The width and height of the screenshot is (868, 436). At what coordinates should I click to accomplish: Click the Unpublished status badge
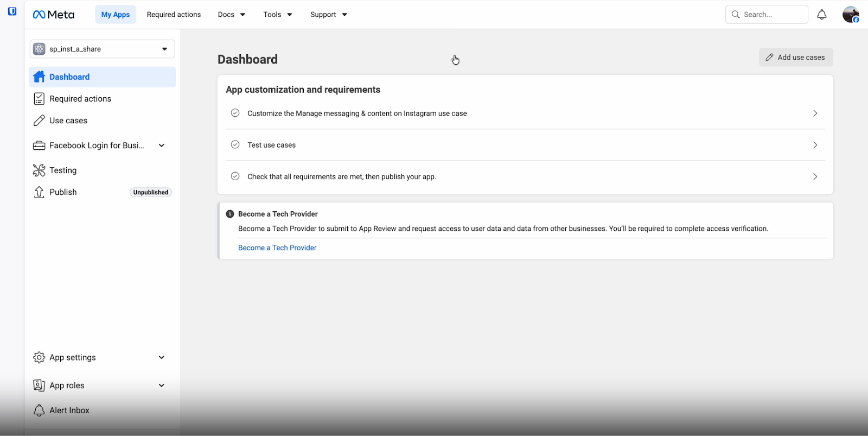point(151,192)
